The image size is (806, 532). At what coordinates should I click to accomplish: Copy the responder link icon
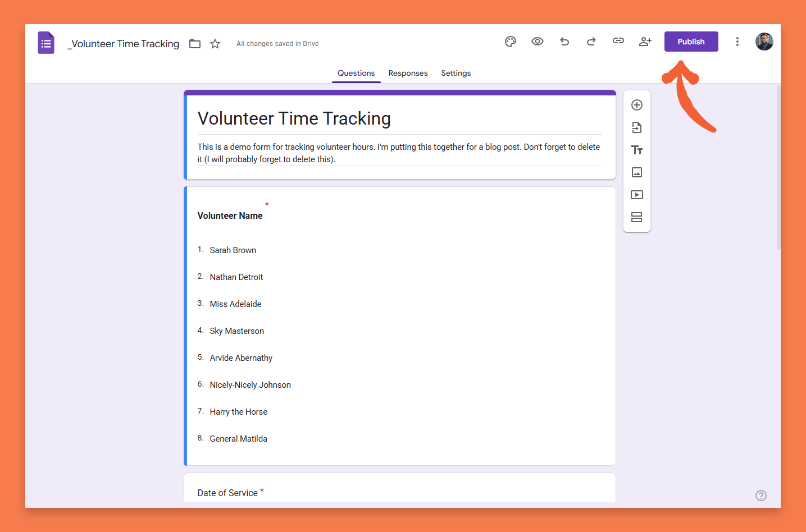[618, 41]
